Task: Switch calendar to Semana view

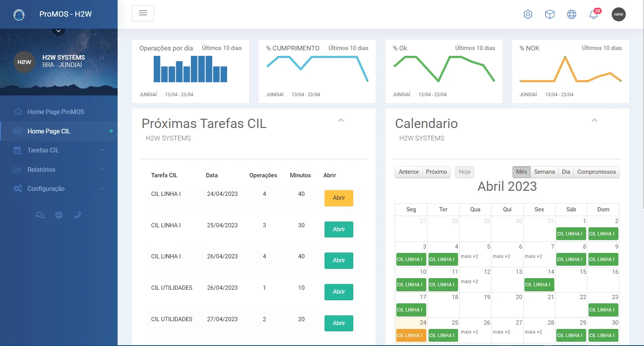Action: pos(544,172)
